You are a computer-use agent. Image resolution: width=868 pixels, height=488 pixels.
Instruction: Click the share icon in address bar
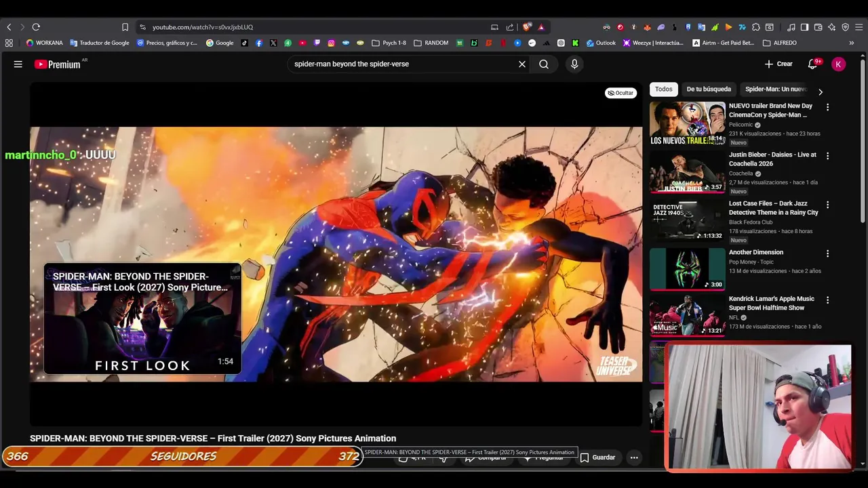click(x=510, y=27)
